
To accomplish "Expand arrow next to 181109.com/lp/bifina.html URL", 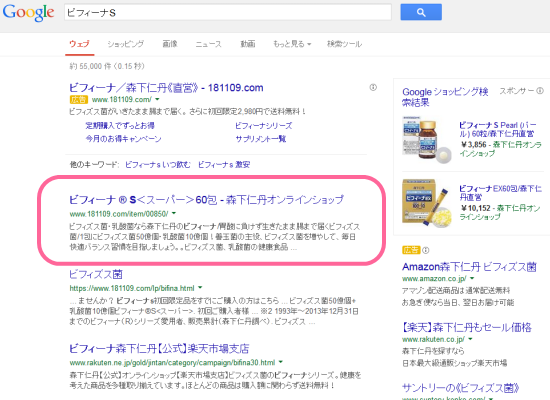I will (200, 288).
